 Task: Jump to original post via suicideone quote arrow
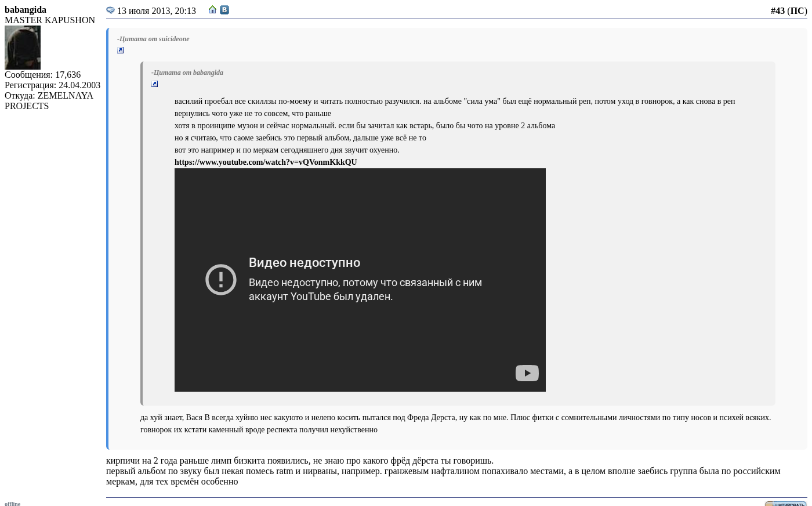click(x=121, y=50)
